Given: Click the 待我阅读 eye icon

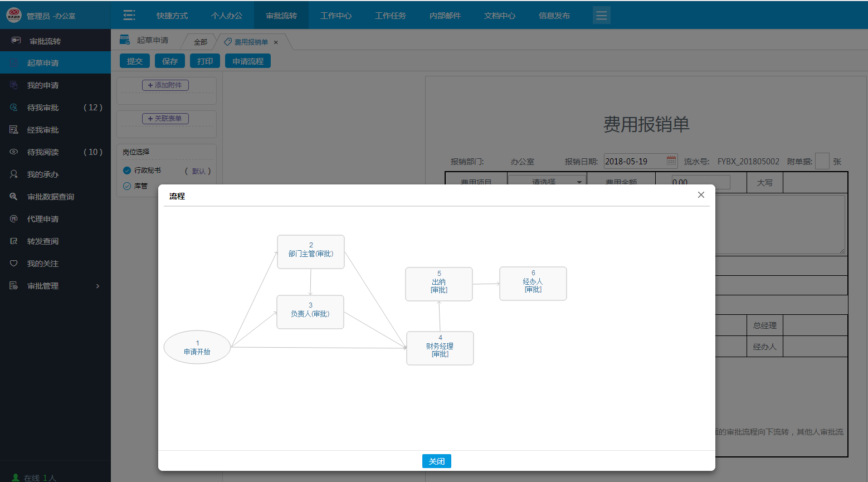Looking at the screenshot, I should pos(14,152).
